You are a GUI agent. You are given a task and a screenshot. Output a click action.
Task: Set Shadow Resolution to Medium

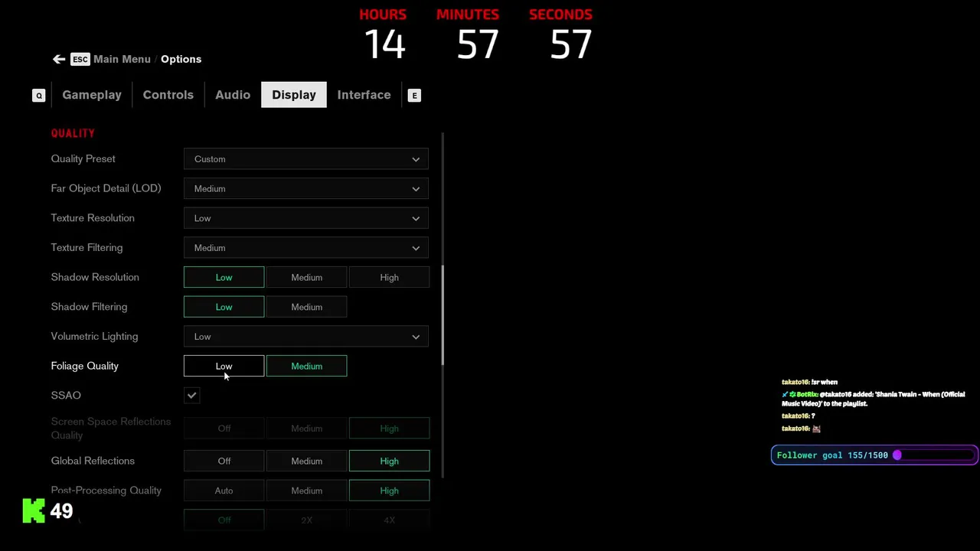pyautogui.click(x=306, y=277)
